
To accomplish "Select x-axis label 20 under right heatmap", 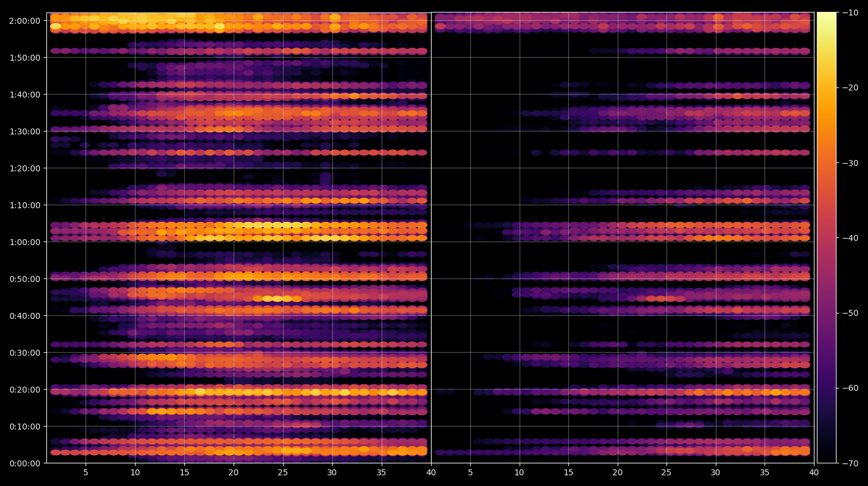I will tap(618, 473).
